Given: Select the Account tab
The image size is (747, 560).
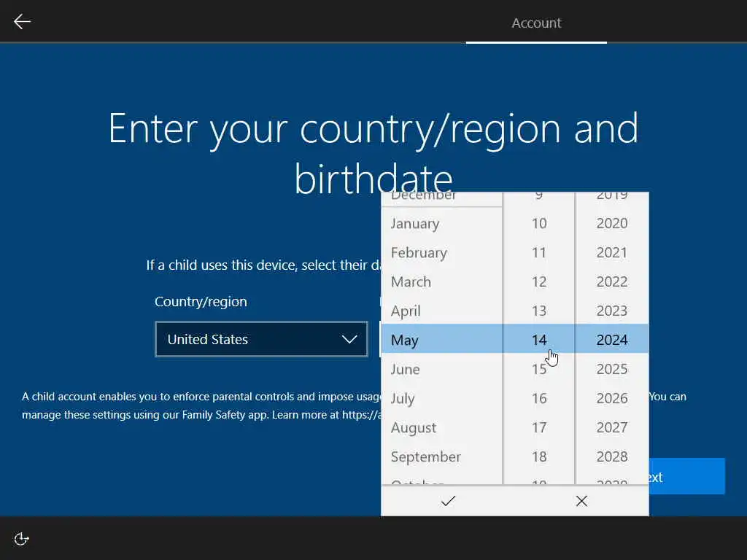Looking at the screenshot, I should 536,23.
